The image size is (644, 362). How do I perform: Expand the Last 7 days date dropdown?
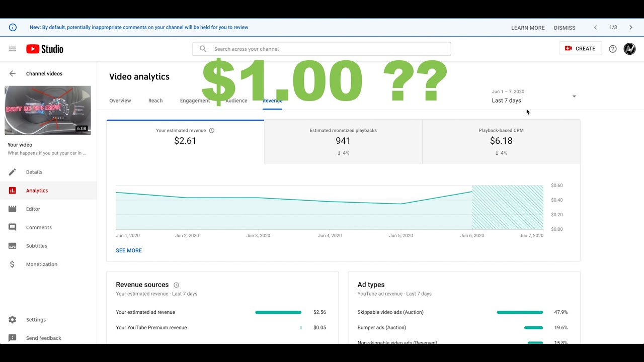(x=574, y=97)
